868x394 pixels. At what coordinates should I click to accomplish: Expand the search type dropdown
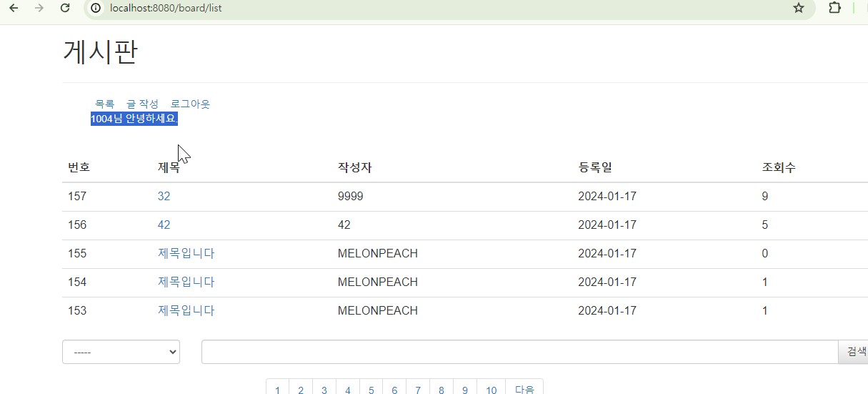pyautogui.click(x=121, y=352)
